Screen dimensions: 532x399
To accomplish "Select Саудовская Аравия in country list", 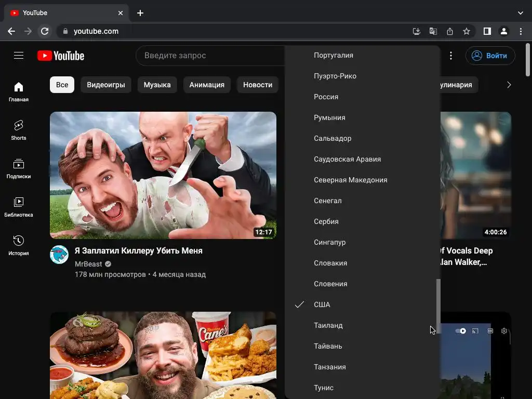I will (x=362, y=159).
